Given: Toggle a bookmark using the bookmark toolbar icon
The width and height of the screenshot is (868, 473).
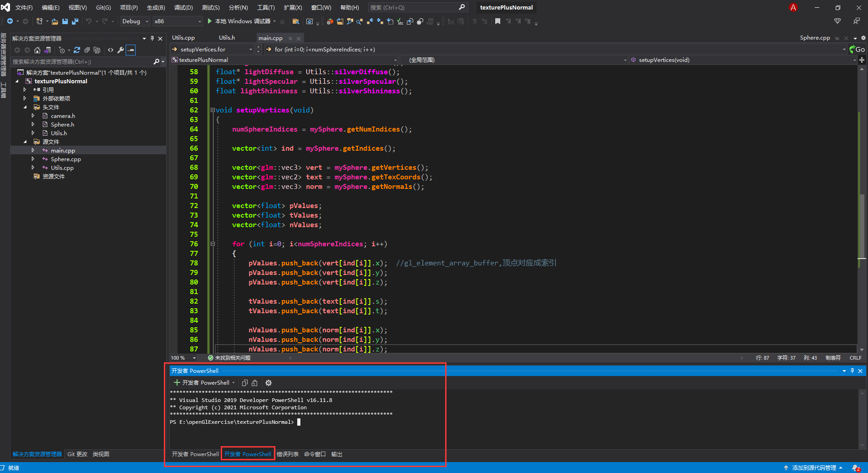Looking at the screenshot, I should click(x=497, y=21).
